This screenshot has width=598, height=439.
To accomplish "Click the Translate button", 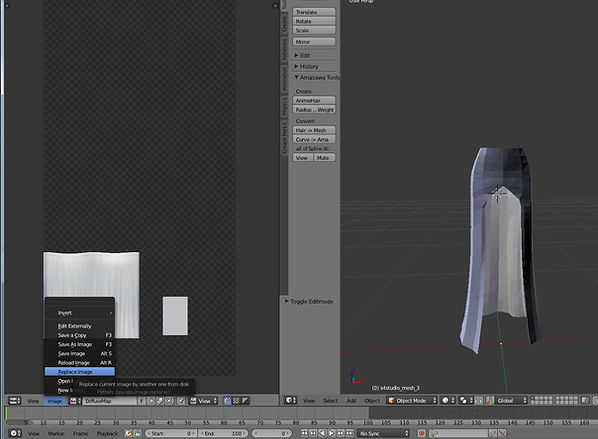I will 314,12.
